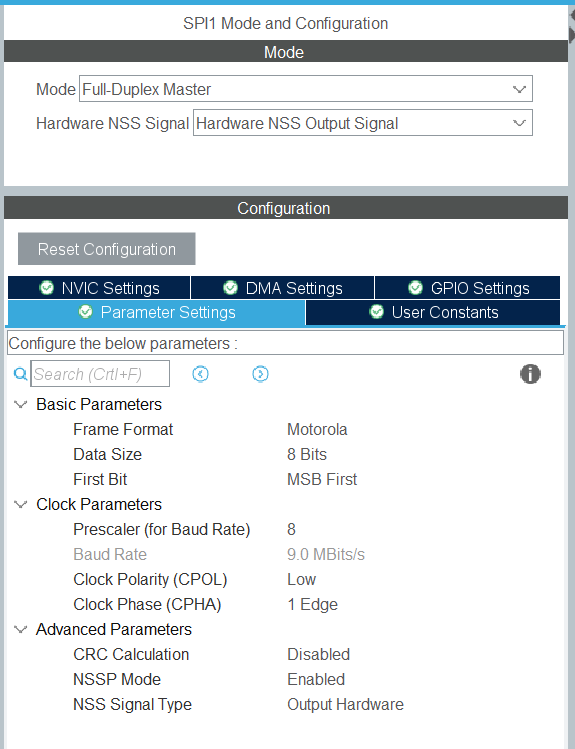The width and height of the screenshot is (575, 749).
Task: Collapse the Advanced Parameters group
Action: click(x=21, y=630)
